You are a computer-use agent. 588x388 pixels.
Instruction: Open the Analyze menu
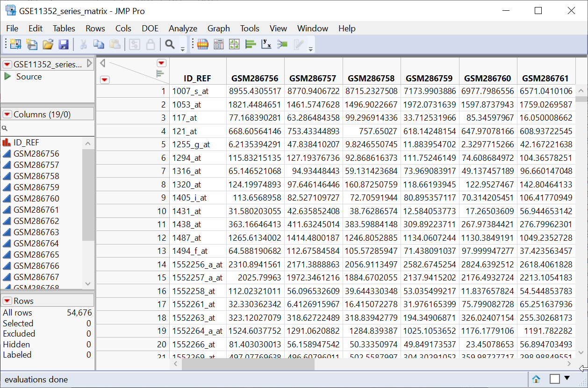tap(183, 29)
